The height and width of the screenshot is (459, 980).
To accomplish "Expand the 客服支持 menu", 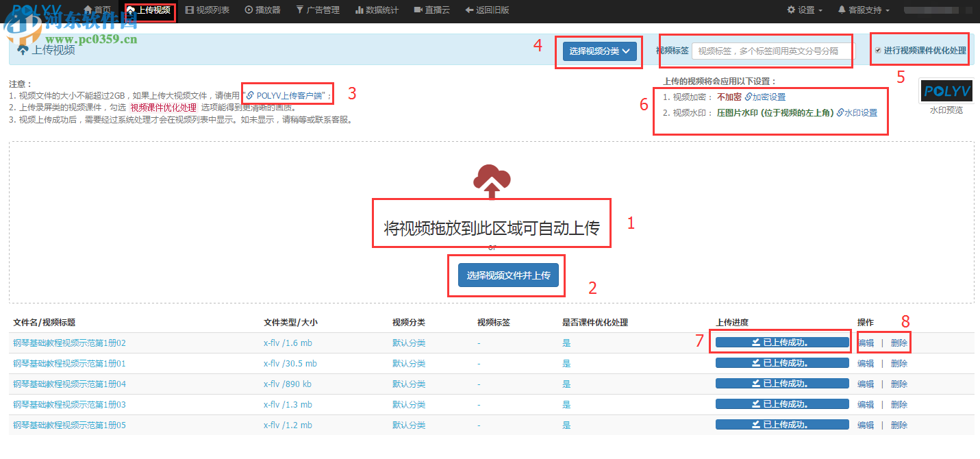I will 864,10.
